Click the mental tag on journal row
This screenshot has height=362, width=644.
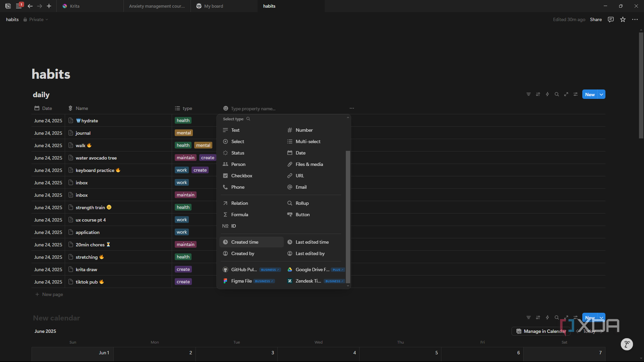pyautogui.click(x=183, y=133)
